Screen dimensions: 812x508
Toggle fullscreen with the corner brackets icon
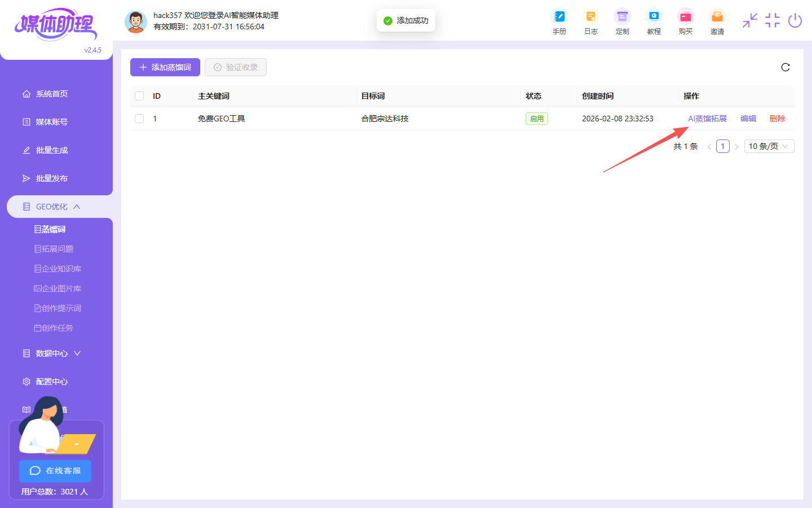pyautogui.click(x=773, y=20)
